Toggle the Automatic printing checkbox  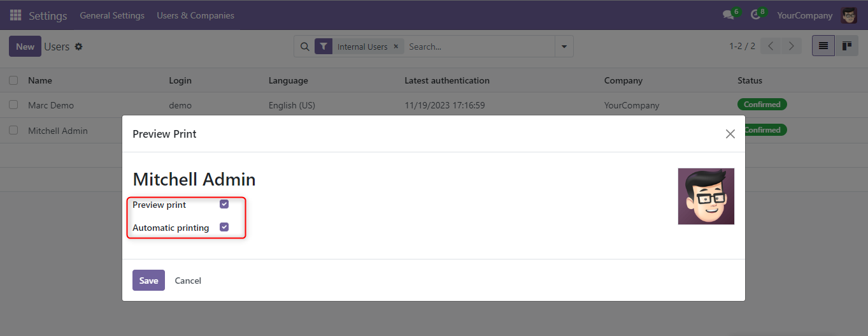(x=224, y=228)
